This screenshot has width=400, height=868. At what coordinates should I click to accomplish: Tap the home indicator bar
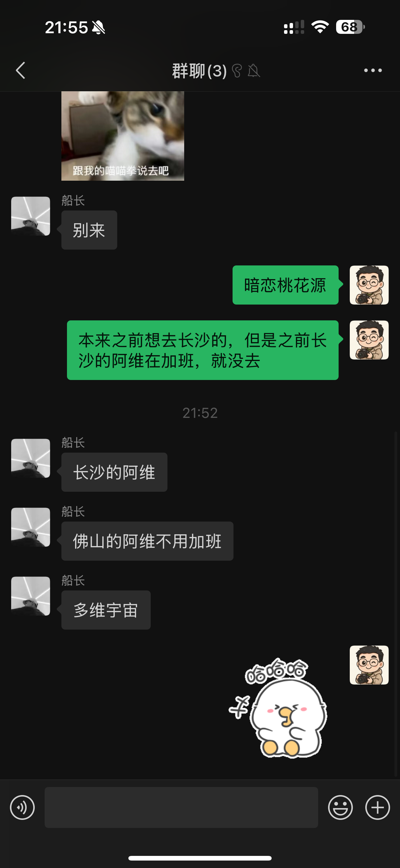(200, 858)
